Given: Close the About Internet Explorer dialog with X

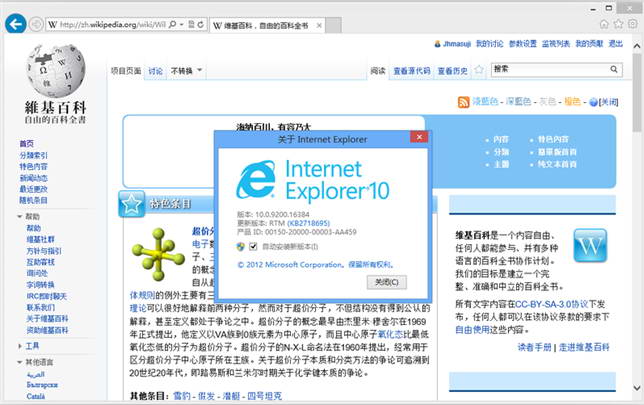Looking at the screenshot, I should (x=419, y=137).
